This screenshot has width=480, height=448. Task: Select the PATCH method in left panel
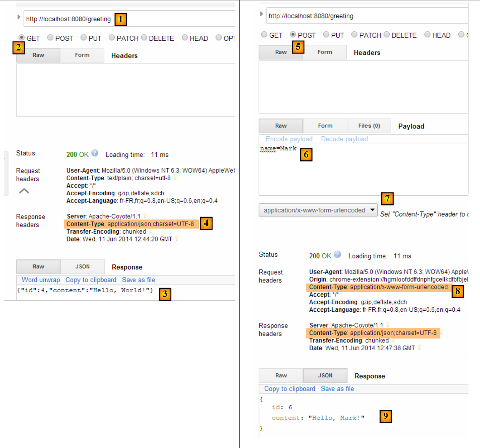(x=112, y=37)
